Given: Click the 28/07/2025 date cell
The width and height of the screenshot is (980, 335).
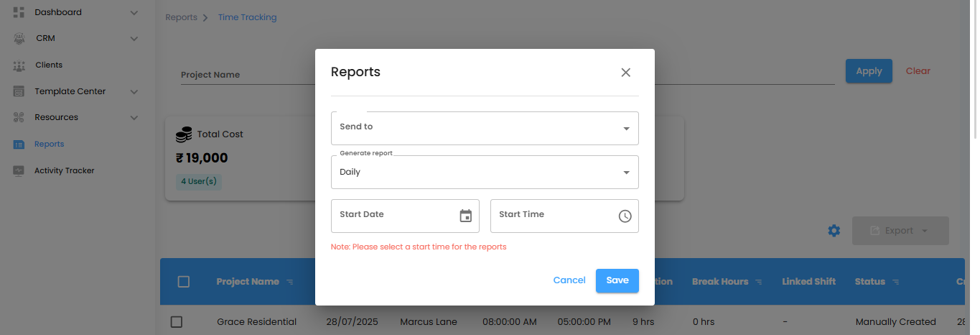Looking at the screenshot, I should coord(352,322).
